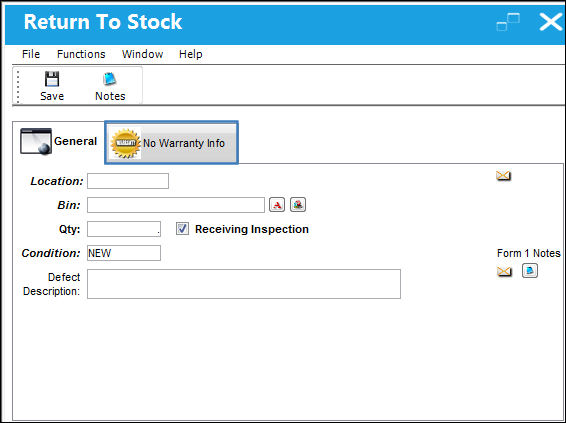Click the Defect Description text area
Image resolution: width=566 pixels, height=423 pixels.
coord(244,284)
